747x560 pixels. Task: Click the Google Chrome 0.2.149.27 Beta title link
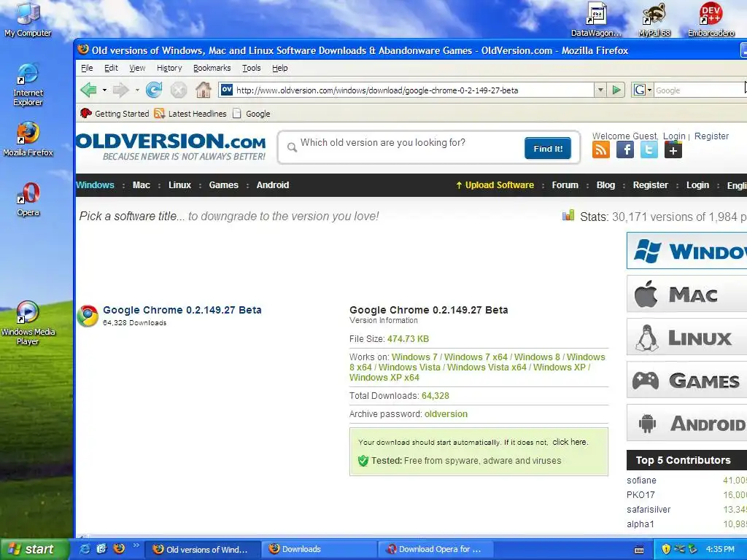click(182, 310)
